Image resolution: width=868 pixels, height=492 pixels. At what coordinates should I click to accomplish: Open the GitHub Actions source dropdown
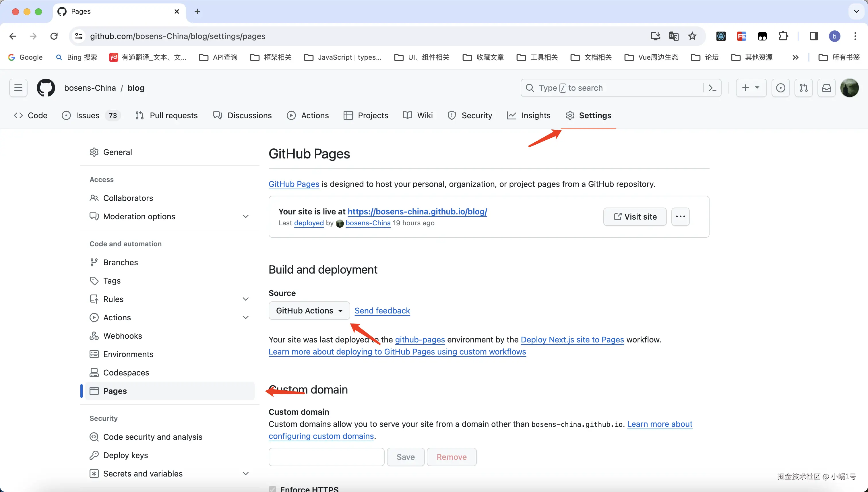tap(309, 311)
